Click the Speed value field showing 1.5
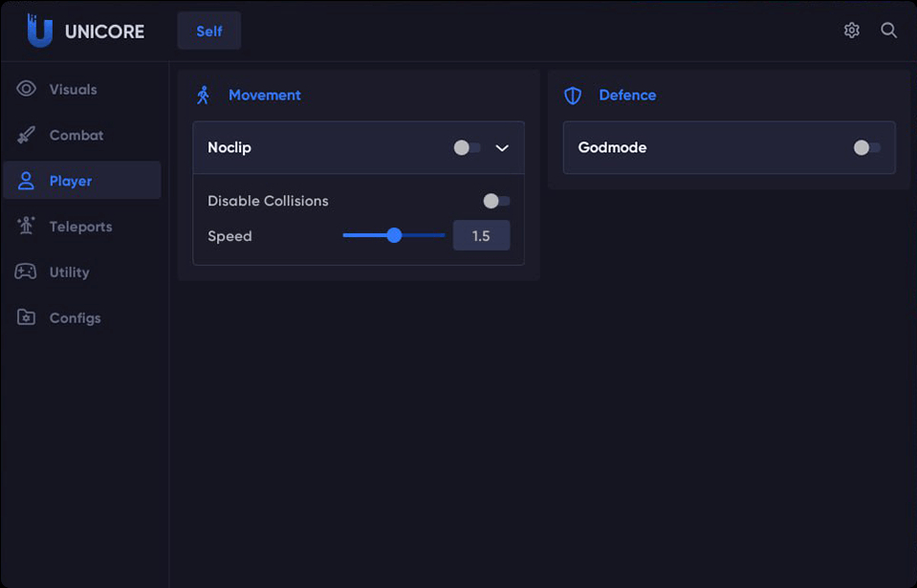 (481, 235)
